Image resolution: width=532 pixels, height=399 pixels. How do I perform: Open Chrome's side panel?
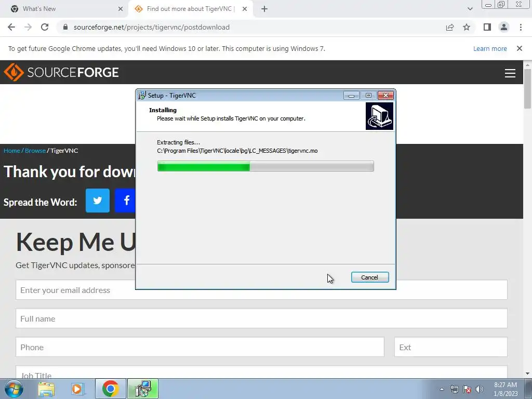[x=487, y=27]
